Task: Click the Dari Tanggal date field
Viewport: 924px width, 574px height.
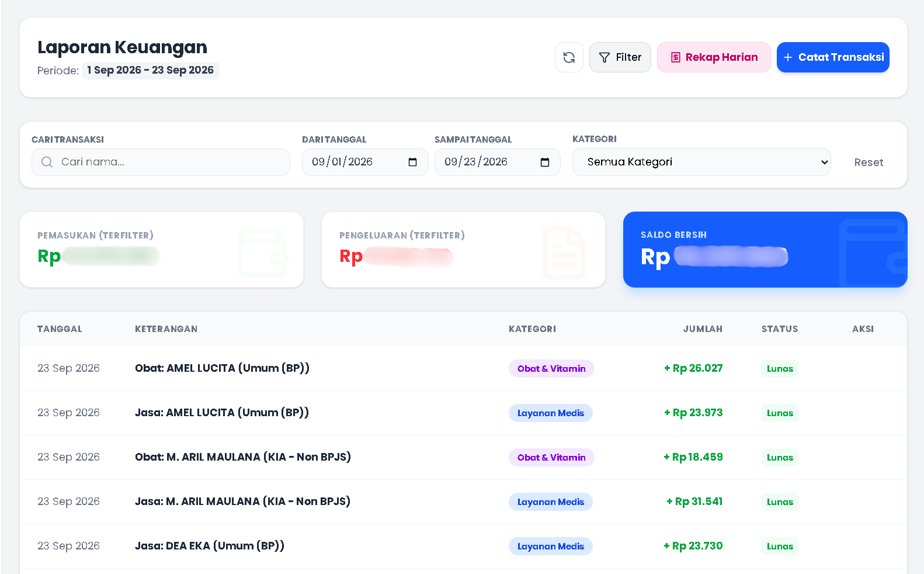Action: tap(365, 162)
